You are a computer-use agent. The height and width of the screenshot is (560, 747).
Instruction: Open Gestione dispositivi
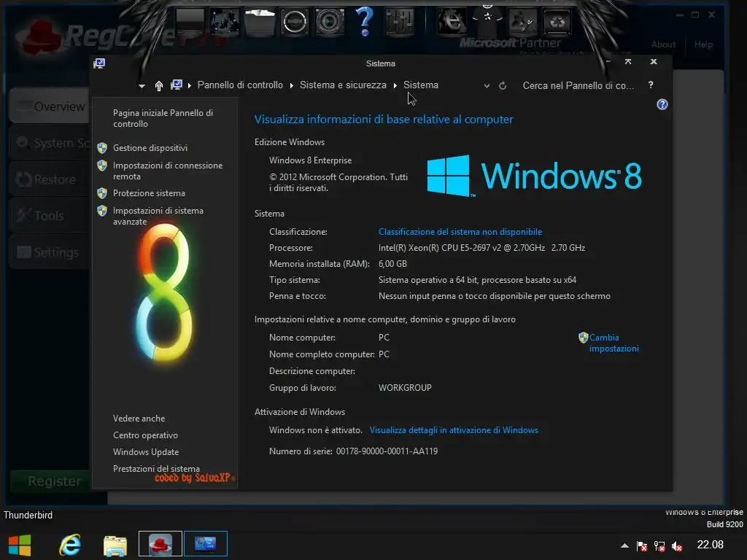(150, 147)
